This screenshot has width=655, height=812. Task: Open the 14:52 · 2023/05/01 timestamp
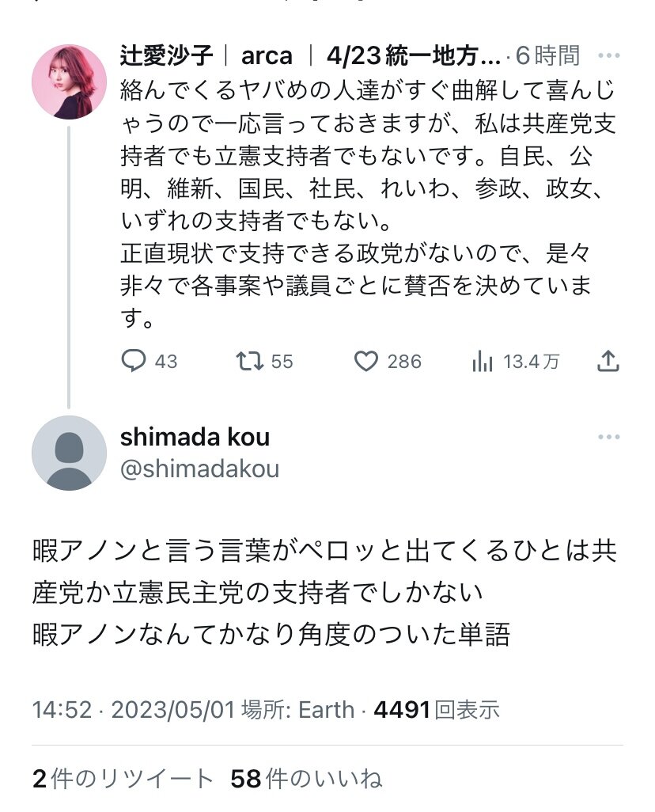point(134,709)
